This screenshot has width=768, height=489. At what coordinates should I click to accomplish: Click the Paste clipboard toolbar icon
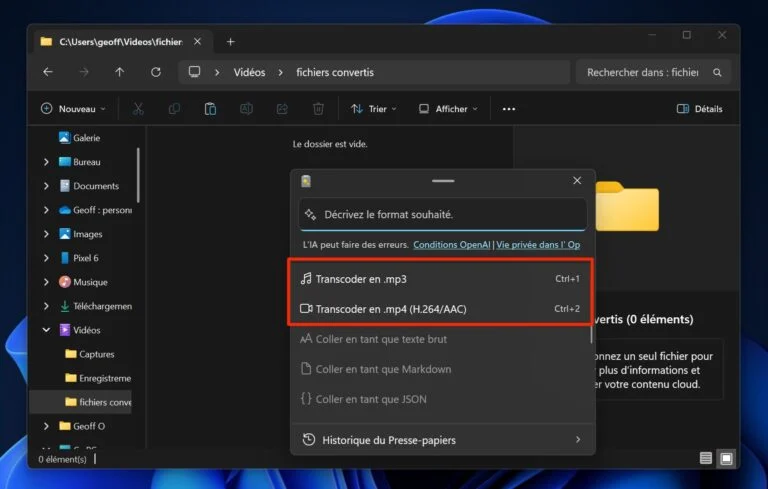click(210, 109)
